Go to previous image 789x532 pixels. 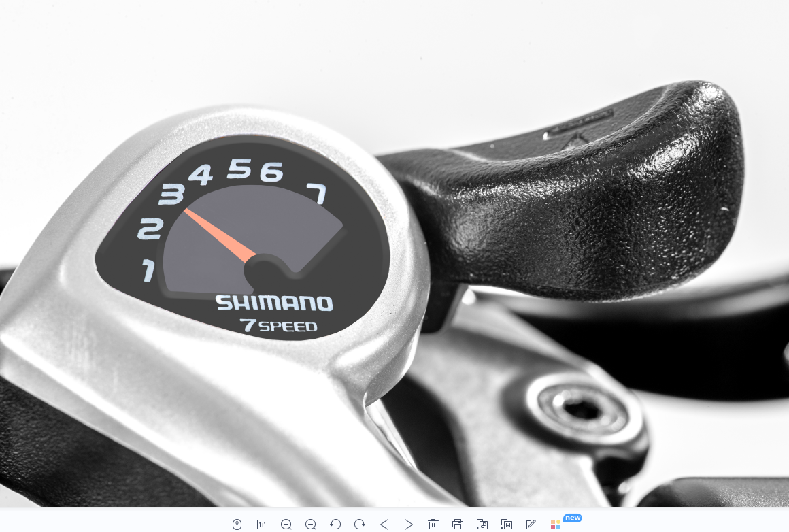click(384, 525)
